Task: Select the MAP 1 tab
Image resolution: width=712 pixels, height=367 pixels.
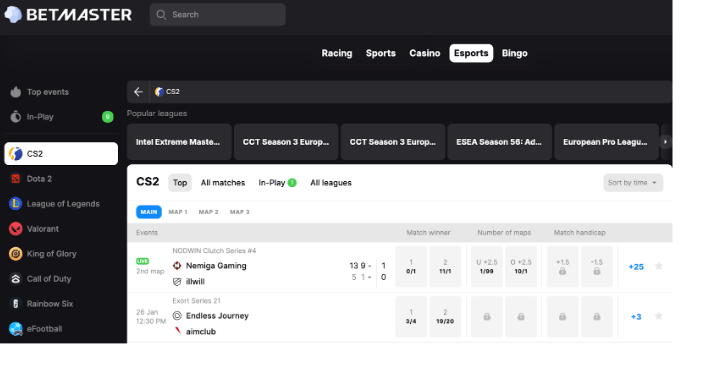Action: (x=178, y=212)
